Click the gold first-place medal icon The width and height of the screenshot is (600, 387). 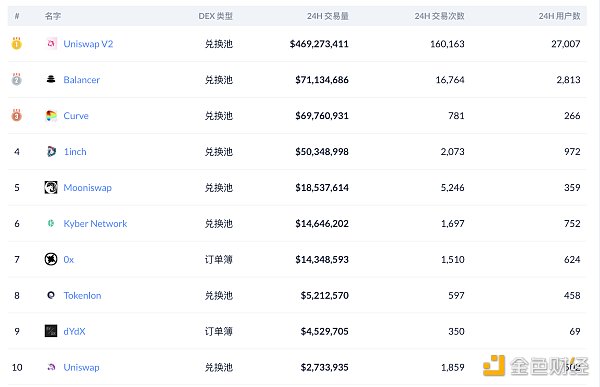[x=16, y=43]
